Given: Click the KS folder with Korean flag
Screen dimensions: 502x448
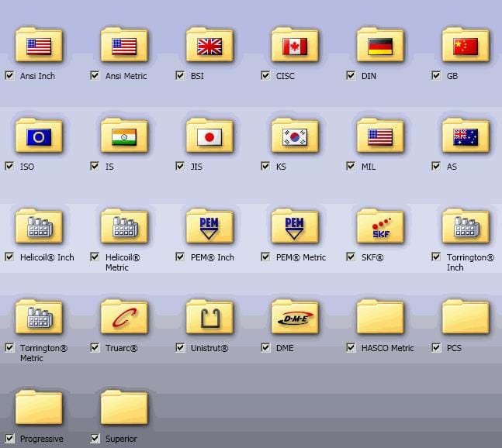Looking at the screenshot, I should tap(295, 137).
